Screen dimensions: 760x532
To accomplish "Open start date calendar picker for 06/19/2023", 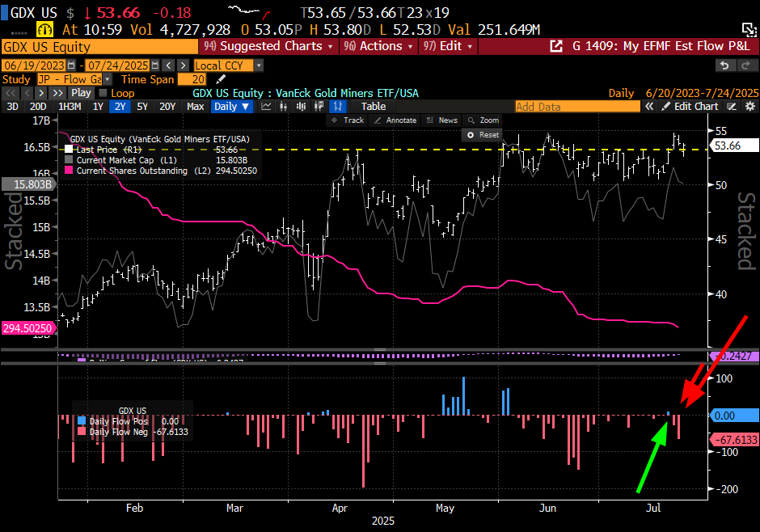I will coord(72,65).
